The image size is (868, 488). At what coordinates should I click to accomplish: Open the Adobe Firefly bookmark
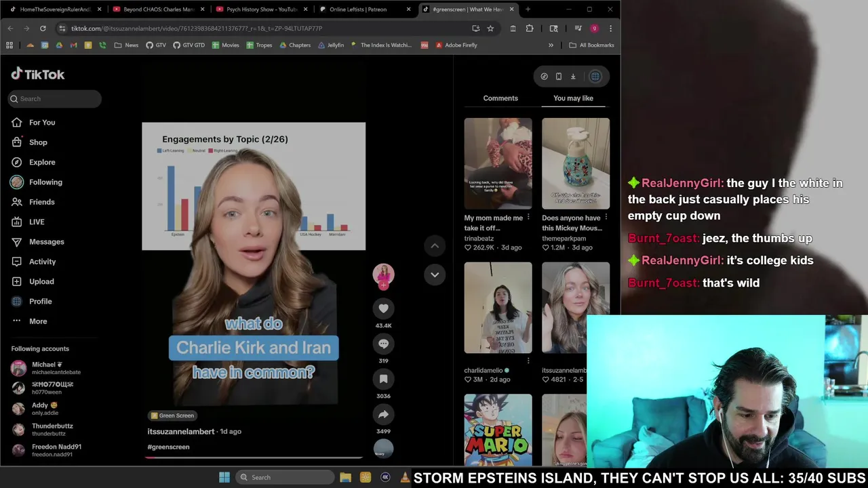pyautogui.click(x=456, y=45)
